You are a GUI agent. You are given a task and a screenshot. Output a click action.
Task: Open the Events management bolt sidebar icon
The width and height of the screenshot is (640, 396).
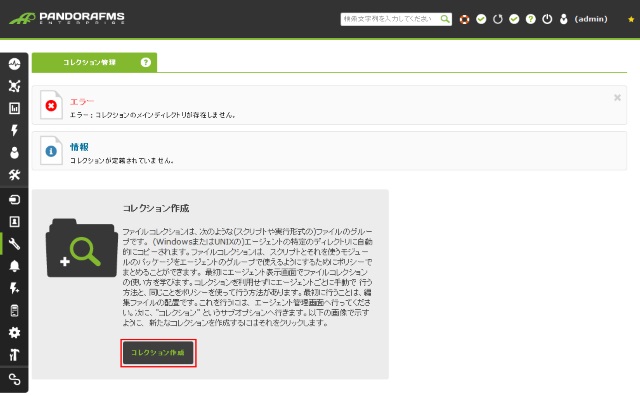coord(14,288)
